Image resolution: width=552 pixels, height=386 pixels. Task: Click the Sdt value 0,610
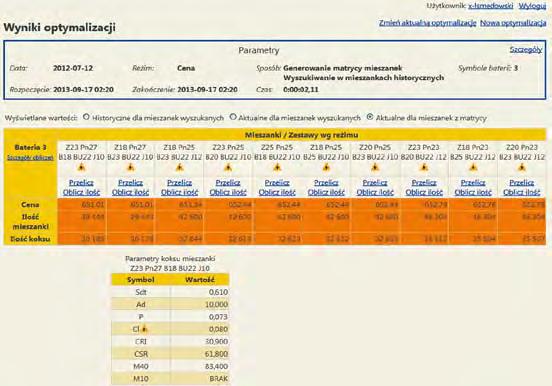218,292
